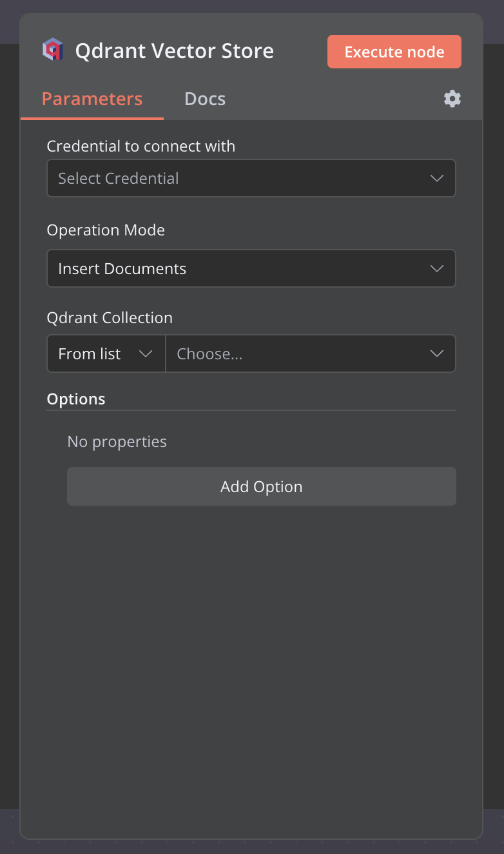Open the Qdrant Collection Choose dropdown
The width and height of the screenshot is (504, 854).
(x=311, y=353)
